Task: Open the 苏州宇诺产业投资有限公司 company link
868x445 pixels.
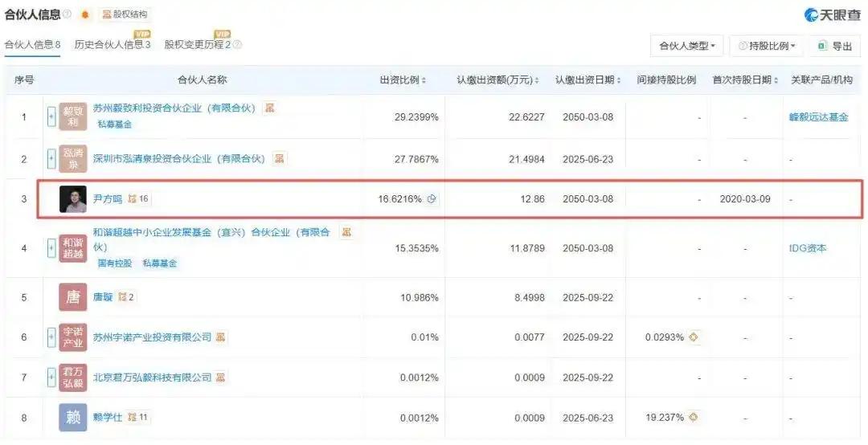Action: (x=152, y=337)
